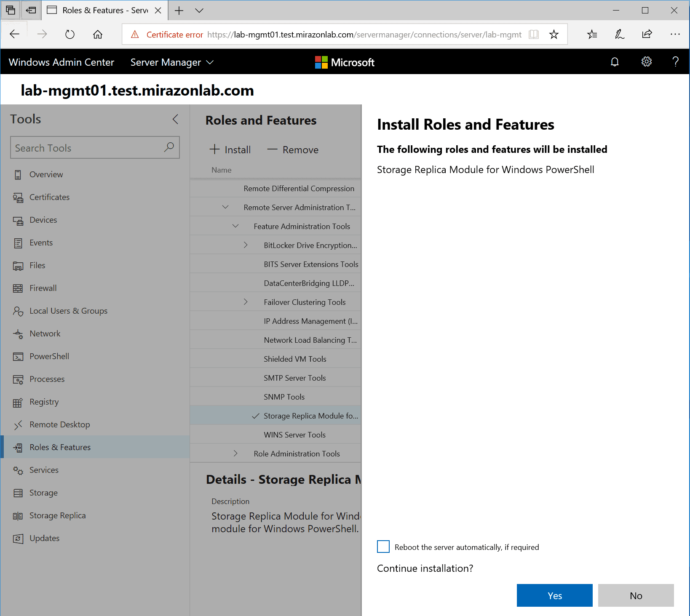Open the settings gear icon
Viewport: 690px width, 616px height.
click(x=646, y=62)
